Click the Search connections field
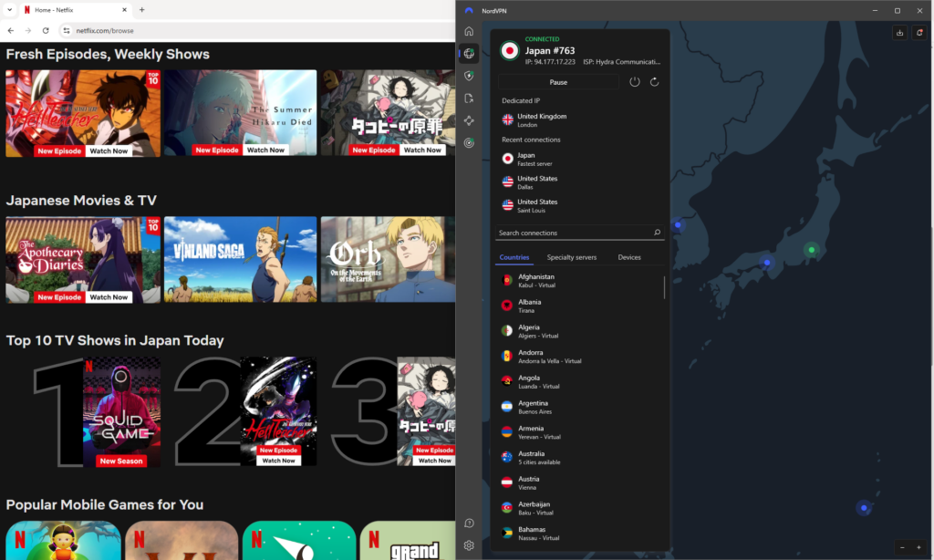This screenshot has height=560, width=934. coord(579,233)
